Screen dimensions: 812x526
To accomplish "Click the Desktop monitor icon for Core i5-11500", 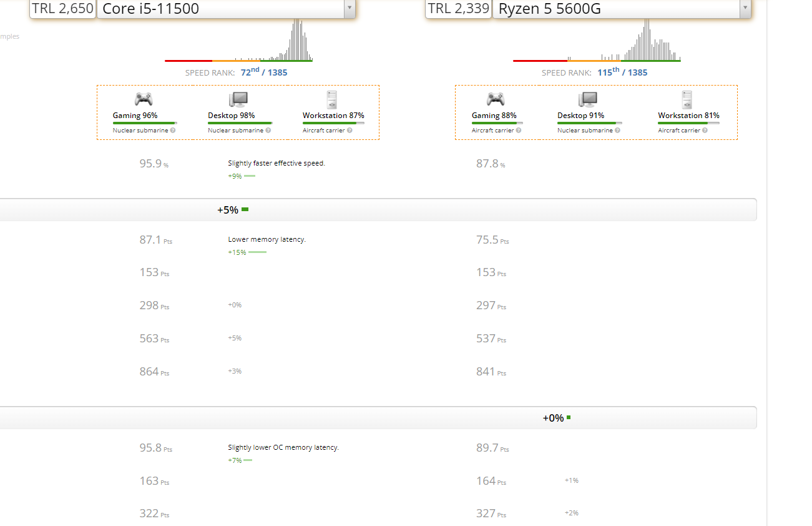I will click(238, 99).
